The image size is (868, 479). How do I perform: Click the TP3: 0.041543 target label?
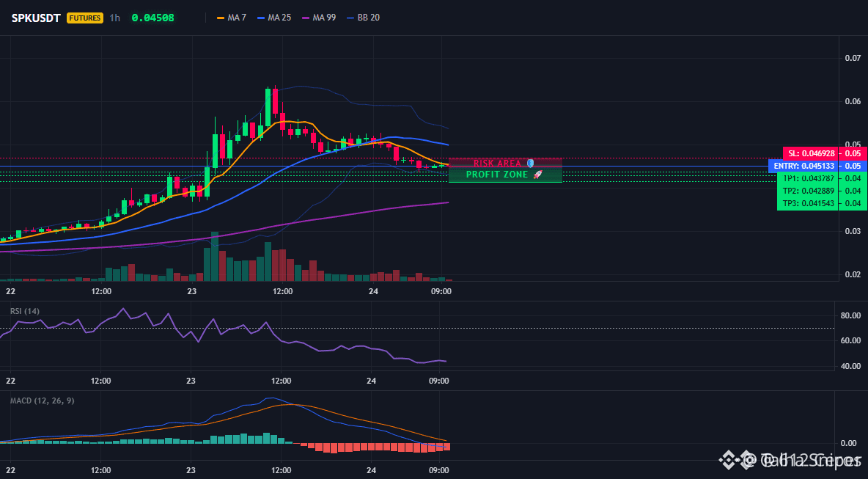[808, 204]
